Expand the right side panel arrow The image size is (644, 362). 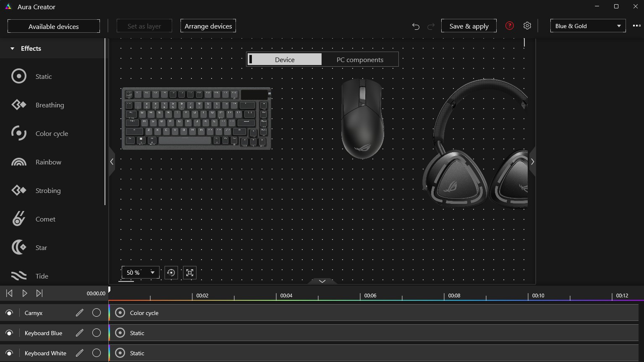532,161
